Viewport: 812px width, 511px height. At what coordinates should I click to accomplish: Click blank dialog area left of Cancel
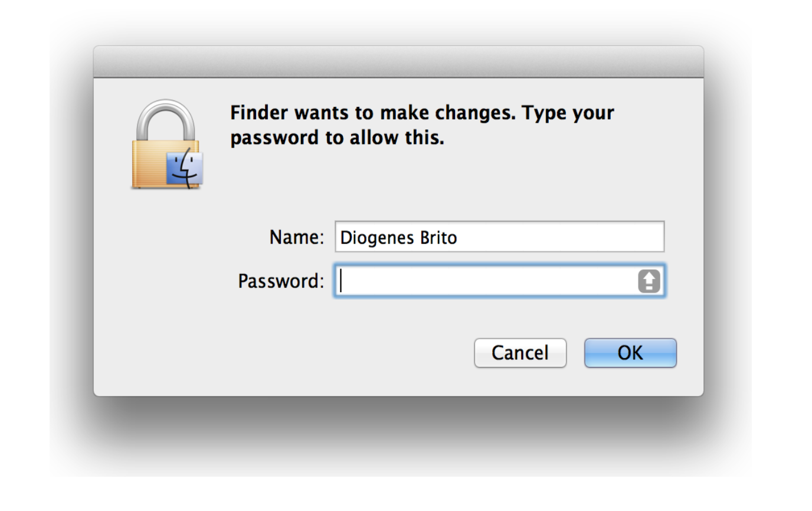pyautogui.click(x=283, y=353)
